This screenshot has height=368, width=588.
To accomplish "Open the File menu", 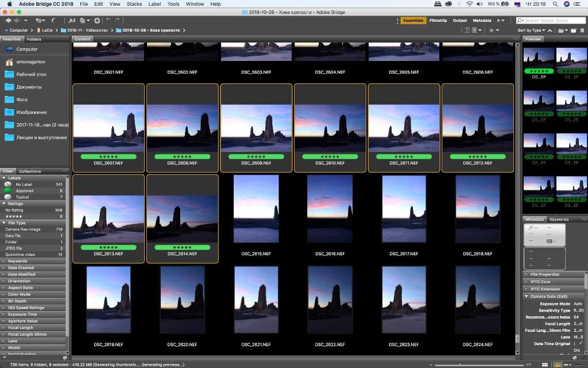I will coord(84,4).
